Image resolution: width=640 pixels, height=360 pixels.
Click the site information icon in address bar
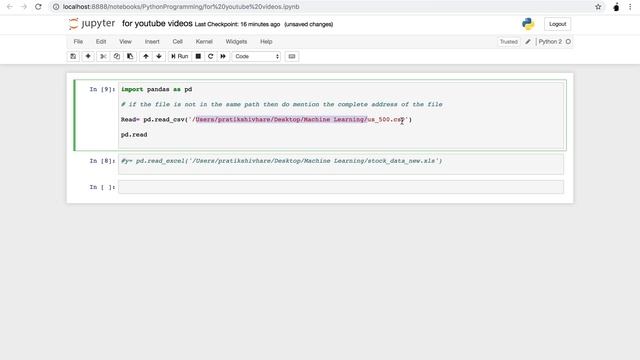[x=56, y=7]
